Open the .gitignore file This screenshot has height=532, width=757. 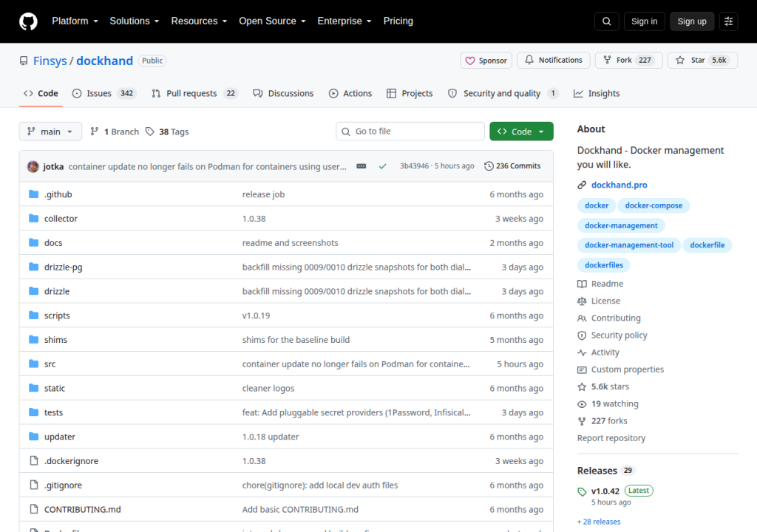click(64, 485)
